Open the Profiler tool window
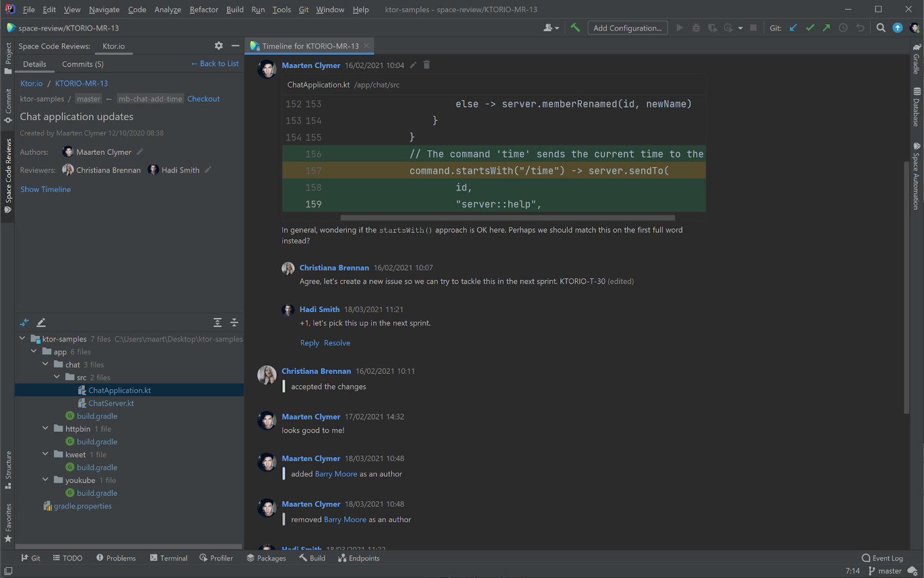The height and width of the screenshot is (578, 924). 216,558
